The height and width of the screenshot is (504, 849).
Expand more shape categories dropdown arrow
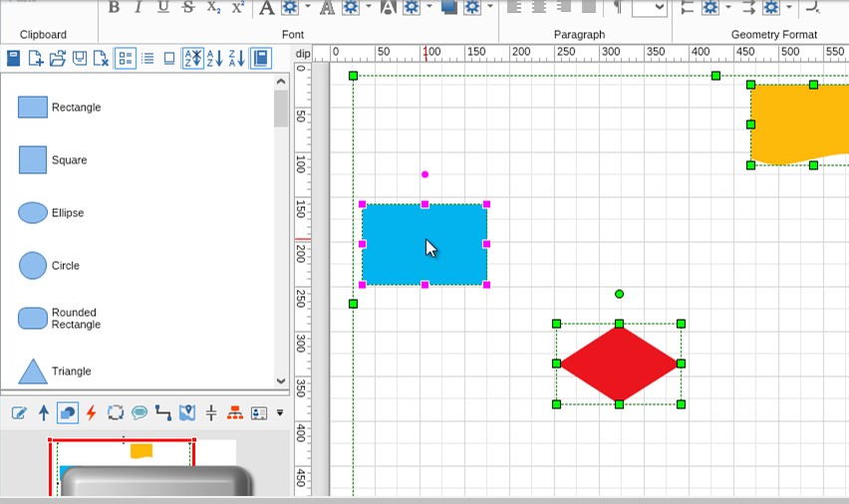point(280,412)
